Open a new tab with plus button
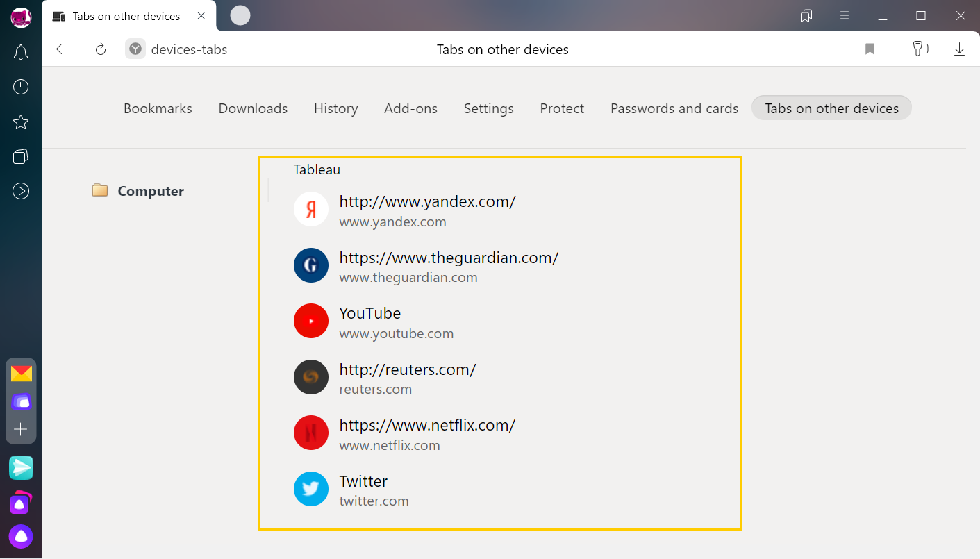 pyautogui.click(x=240, y=15)
